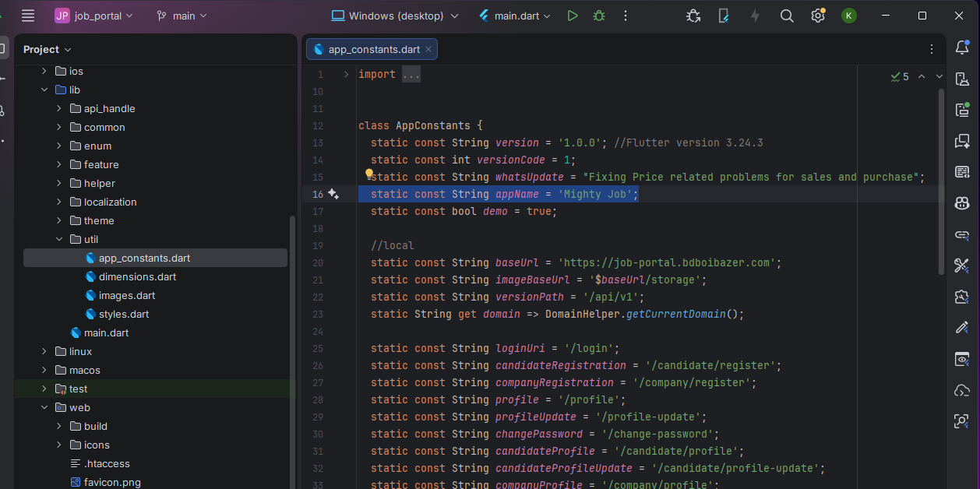The image size is (980, 489).
Task: Open Search Everywhere magnifier icon
Action: pyautogui.click(x=787, y=16)
